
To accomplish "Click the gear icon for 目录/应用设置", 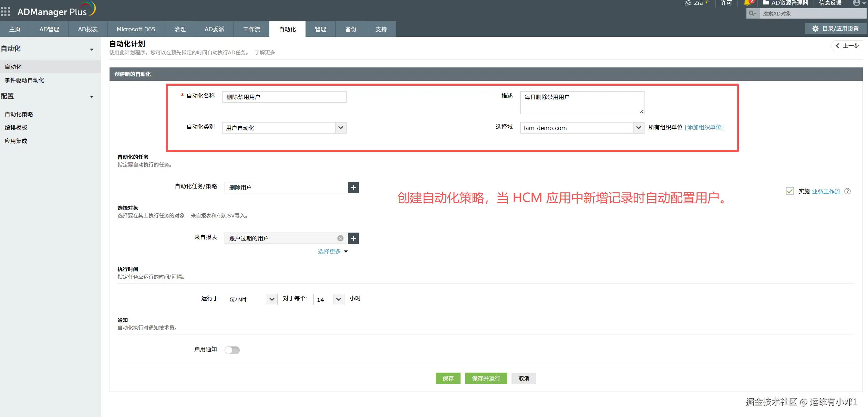I will pyautogui.click(x=815, y=29).
